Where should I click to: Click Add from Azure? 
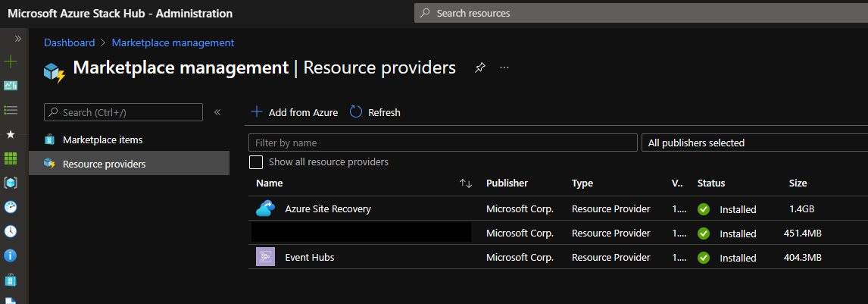point(294,112)
